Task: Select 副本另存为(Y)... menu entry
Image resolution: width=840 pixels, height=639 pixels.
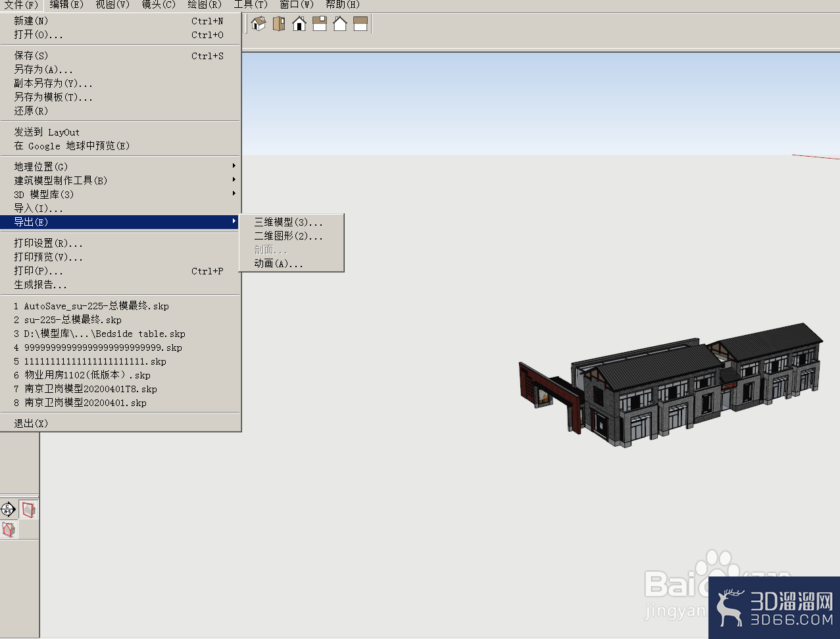Action: (x=121, y=84)
